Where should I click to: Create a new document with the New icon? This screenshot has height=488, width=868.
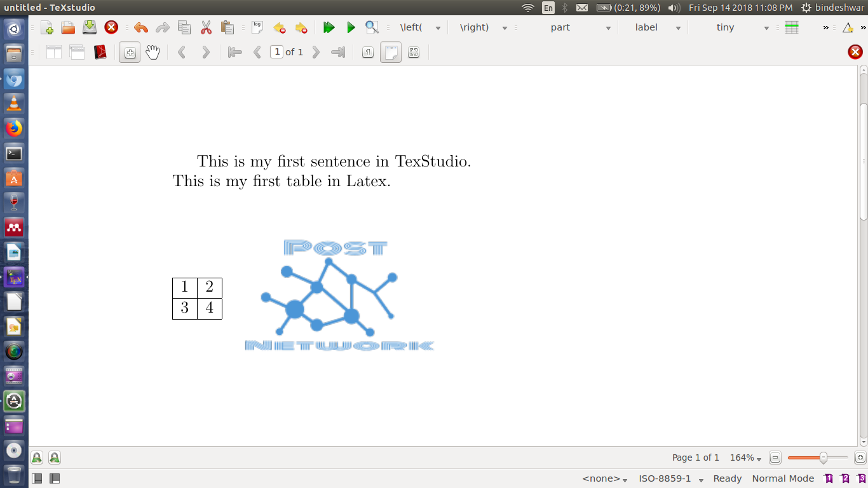tap(47, 27)
